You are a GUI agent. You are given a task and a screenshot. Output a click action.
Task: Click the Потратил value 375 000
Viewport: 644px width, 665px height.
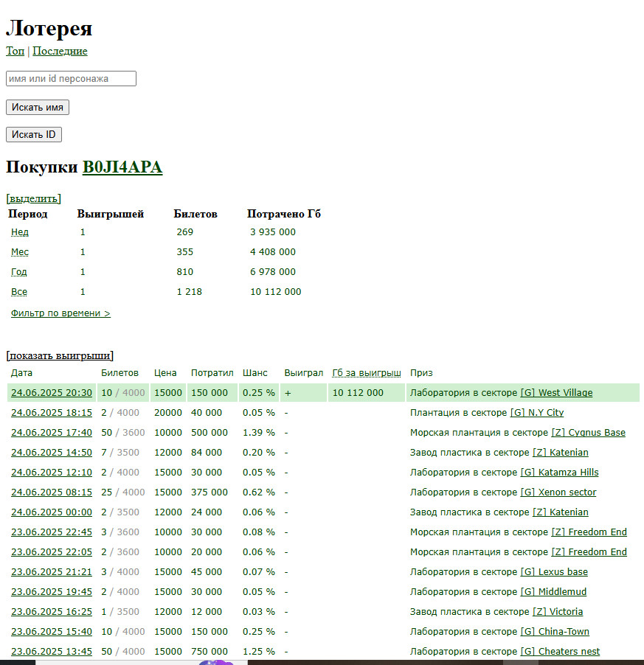(210, 492)
